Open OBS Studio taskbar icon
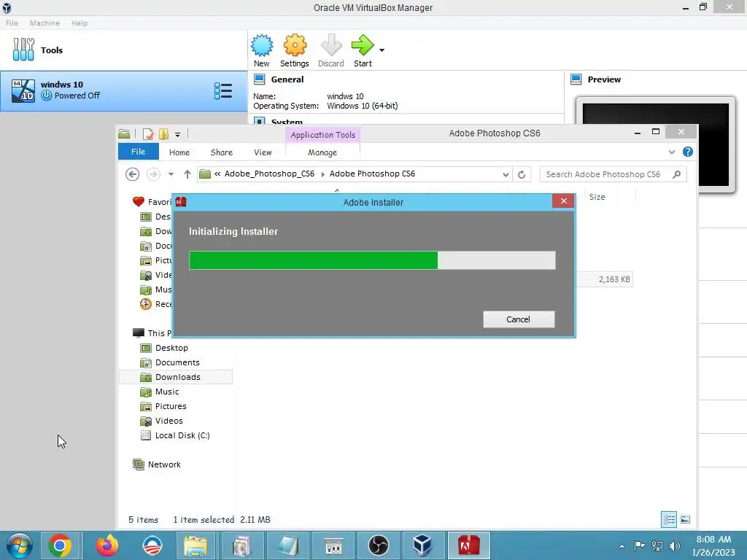Screen dimensions: 747x560 (x=379, y=545)
